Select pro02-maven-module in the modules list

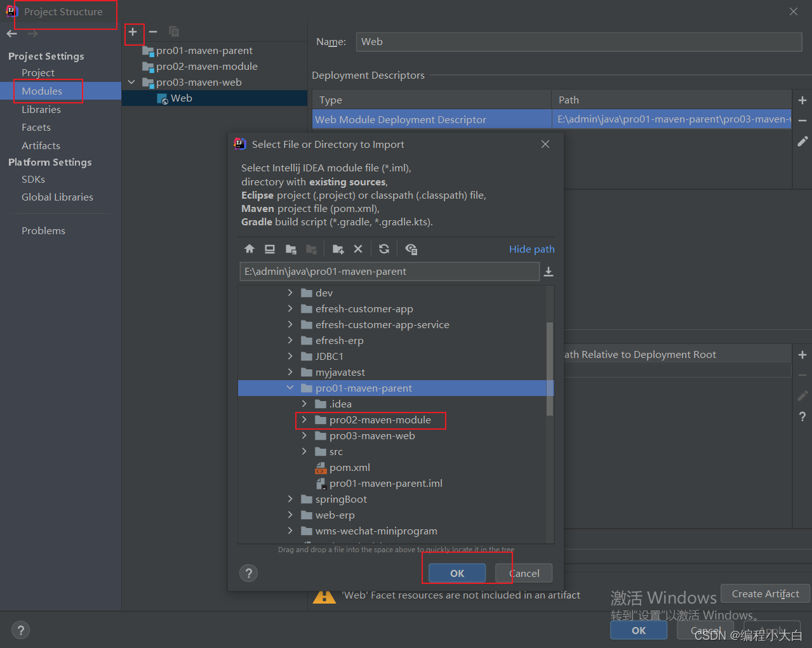(x=207, y=66)
